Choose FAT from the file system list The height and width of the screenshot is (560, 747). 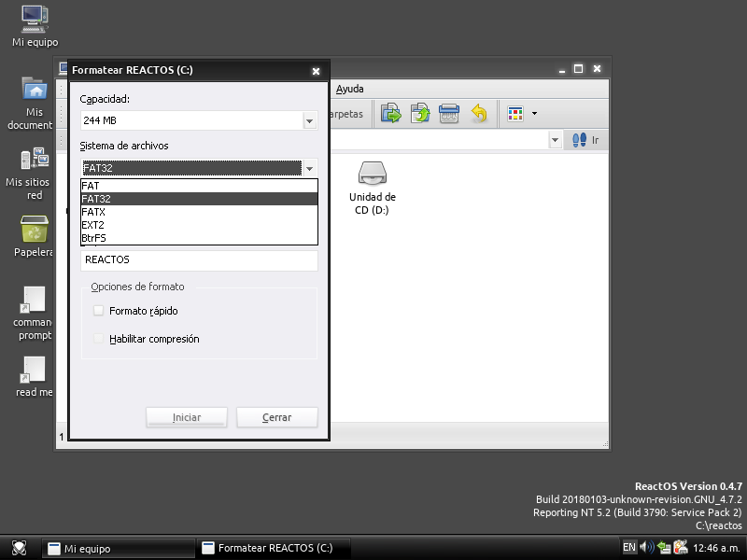199,186
